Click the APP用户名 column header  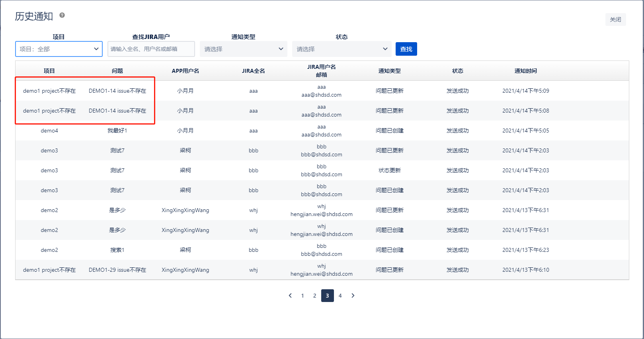[185, 71]
